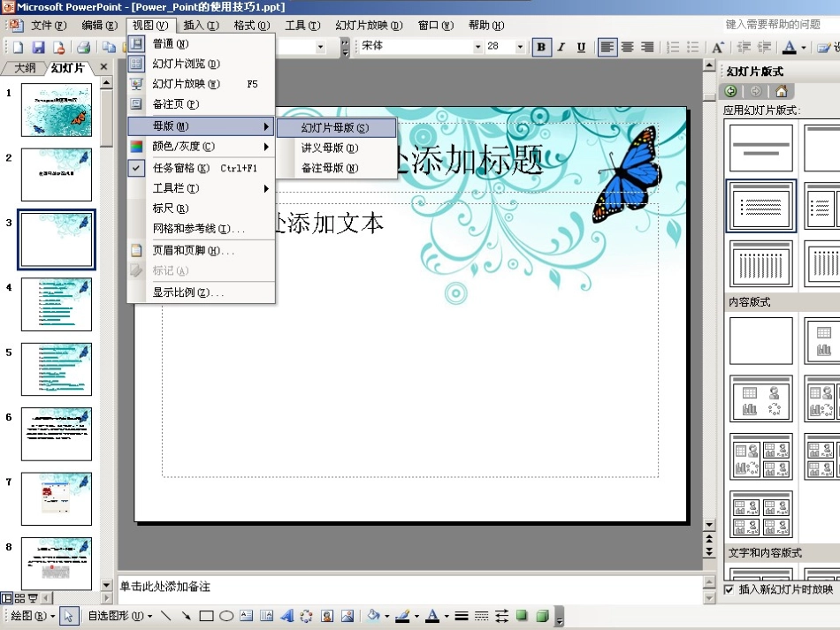The height and width of the screenshot is (630, 840).
Task: Open the 插入 menu
Action: pyautogui.click(x=201, y=25)
